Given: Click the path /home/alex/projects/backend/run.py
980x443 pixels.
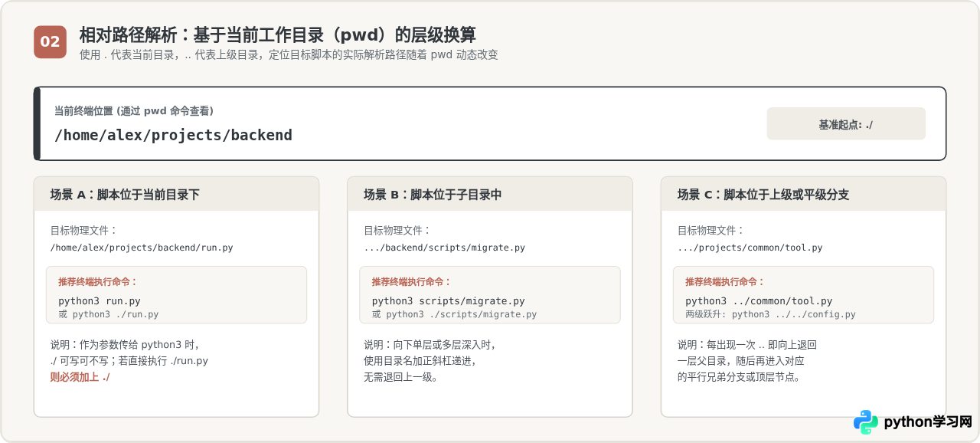Looking at the screenshot, I should coord(142,248).
